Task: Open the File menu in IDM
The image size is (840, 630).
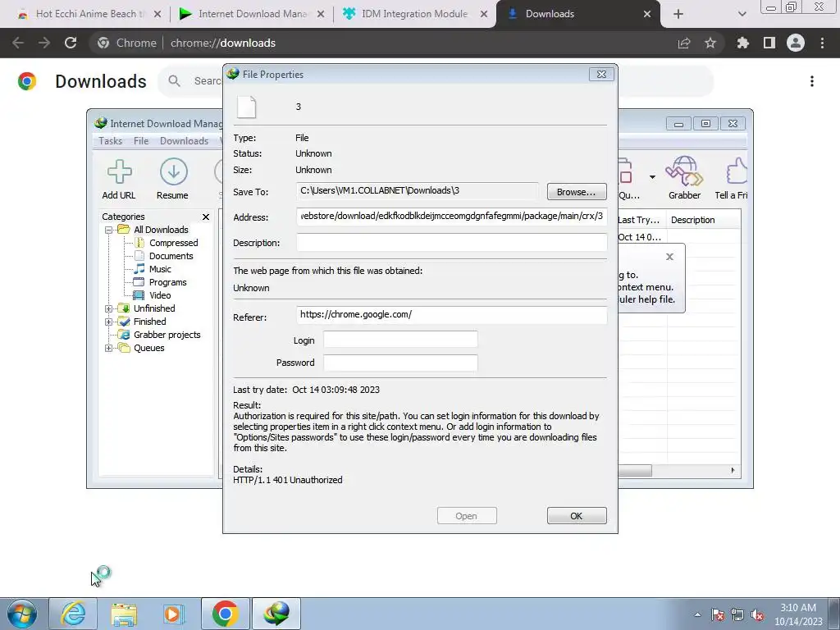Action: click(x=141, y=141)
